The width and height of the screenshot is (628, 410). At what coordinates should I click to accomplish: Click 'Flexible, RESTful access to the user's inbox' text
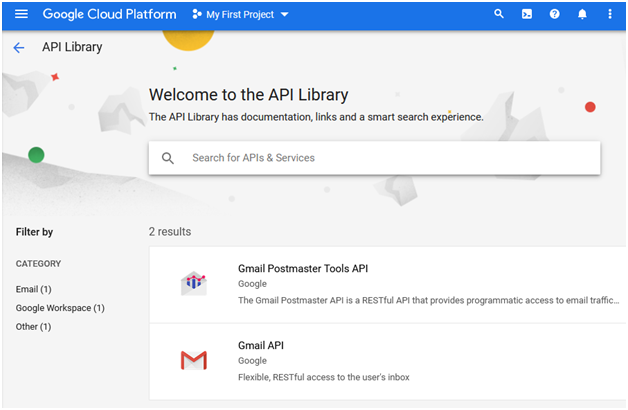click(x=324, y=377)
